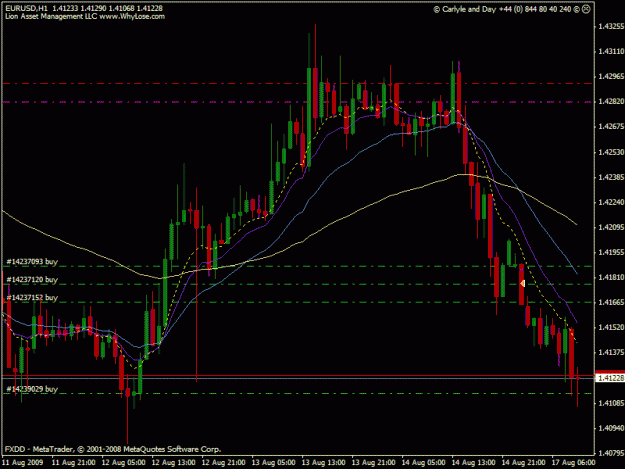Click the sad-face expert advisor icon
The image size is (625, 469).
click(x=586, y=9)
